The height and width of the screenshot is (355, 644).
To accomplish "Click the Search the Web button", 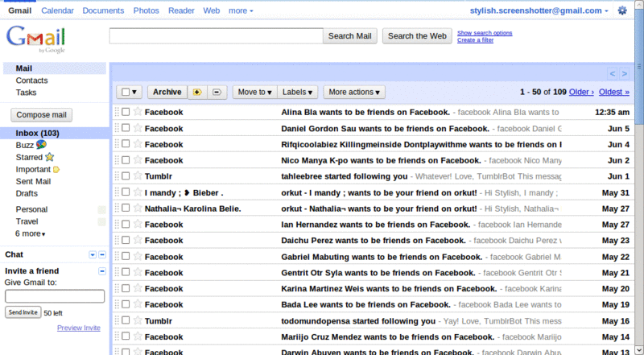I will click(x=417, y=36).
